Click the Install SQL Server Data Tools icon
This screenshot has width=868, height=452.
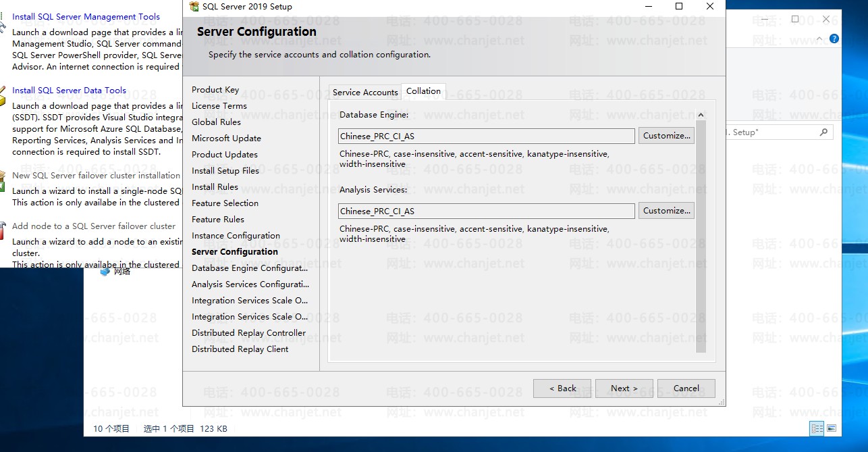click(3, 98)
